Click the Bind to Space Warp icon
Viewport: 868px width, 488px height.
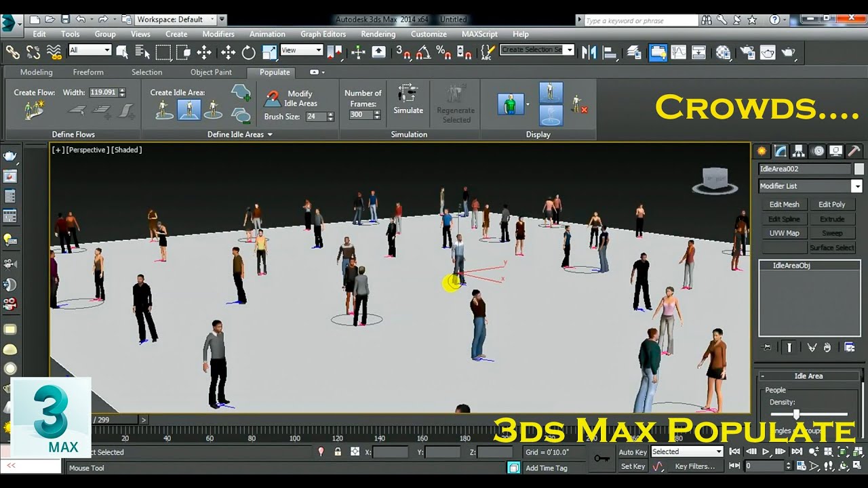pyautogui.click(x=55, y=52)
